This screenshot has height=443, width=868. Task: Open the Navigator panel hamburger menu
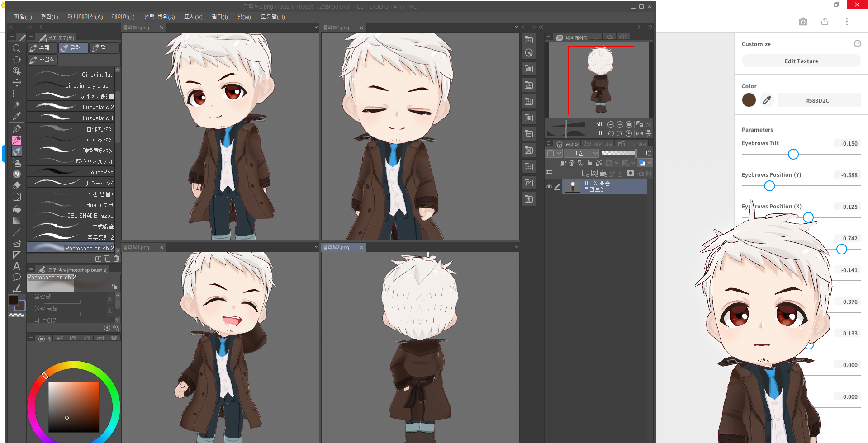click(549, 37)
